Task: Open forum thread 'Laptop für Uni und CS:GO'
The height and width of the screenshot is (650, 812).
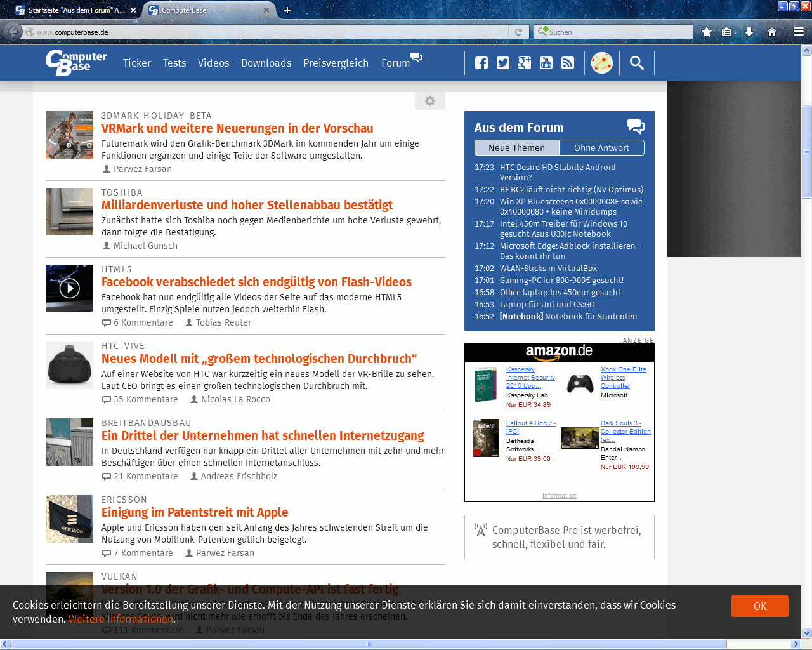Action: [x=547, y=305]
